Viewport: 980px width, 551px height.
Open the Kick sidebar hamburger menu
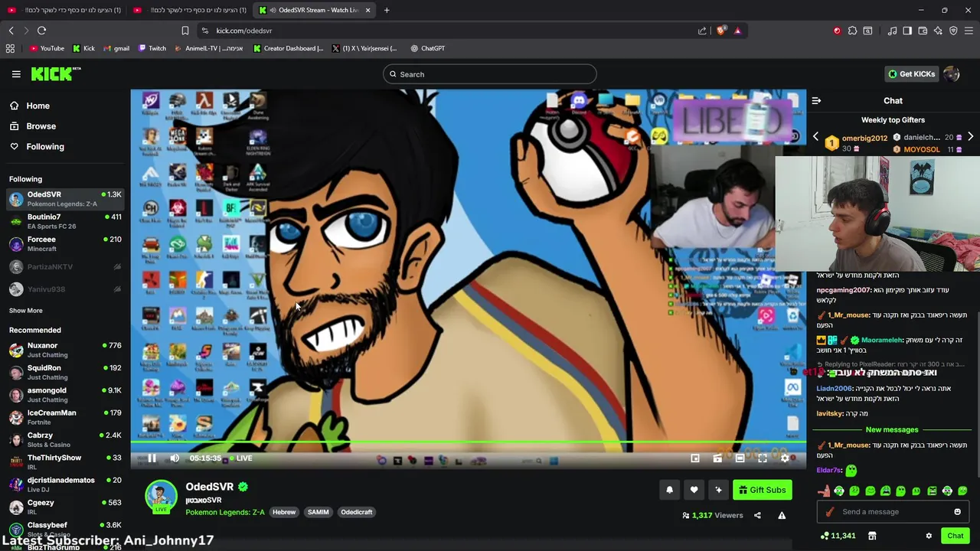[16, 74]
